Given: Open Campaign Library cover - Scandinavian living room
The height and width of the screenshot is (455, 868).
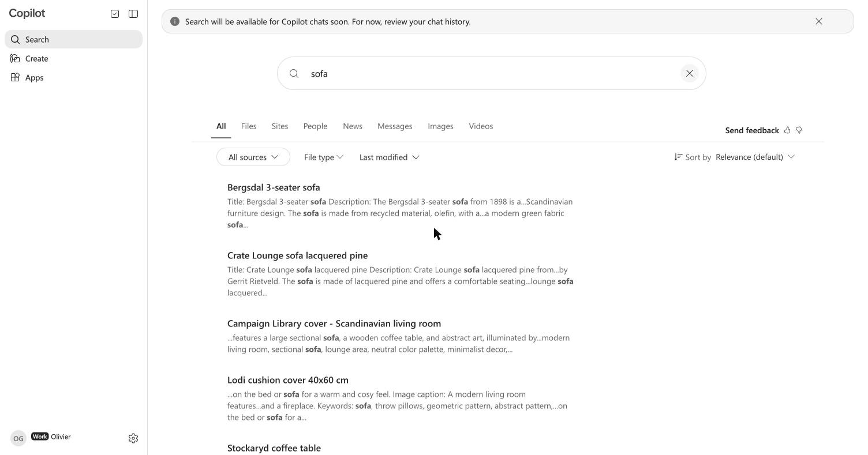Looking at the screenshot, I should click(334, 324).
